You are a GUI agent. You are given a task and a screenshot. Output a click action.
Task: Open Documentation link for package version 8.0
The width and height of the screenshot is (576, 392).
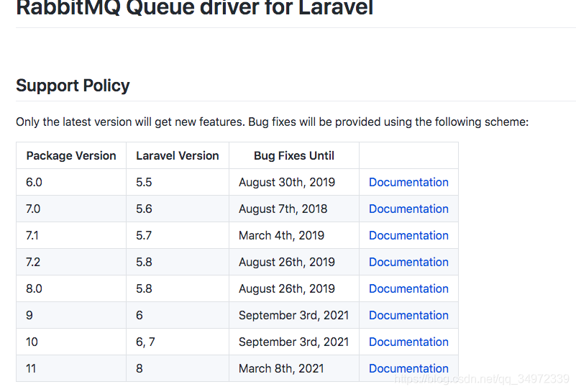[x=408, y=288]
